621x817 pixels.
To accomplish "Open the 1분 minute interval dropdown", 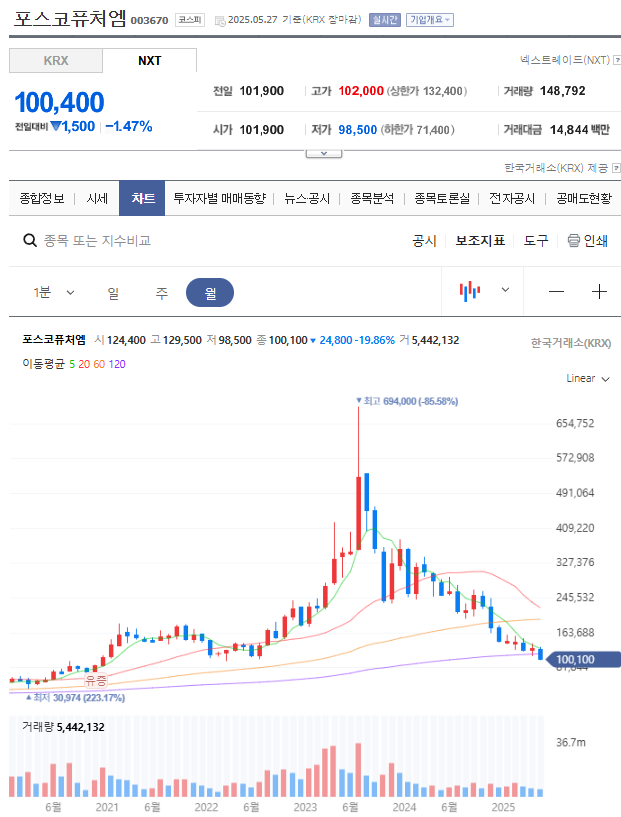I will (x=54, y=292).
